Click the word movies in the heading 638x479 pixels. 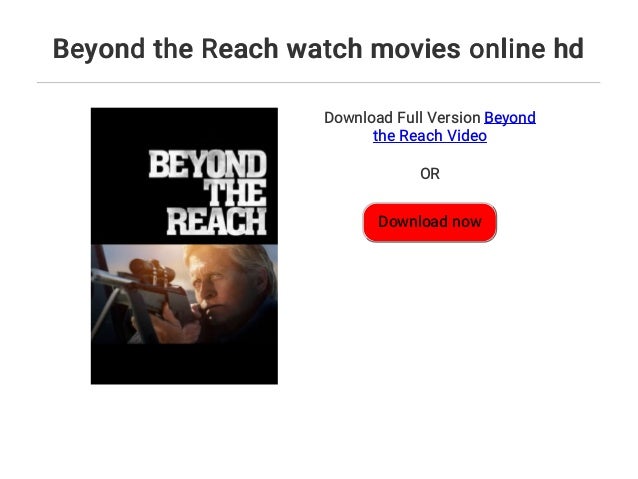(x=415, y=49)
